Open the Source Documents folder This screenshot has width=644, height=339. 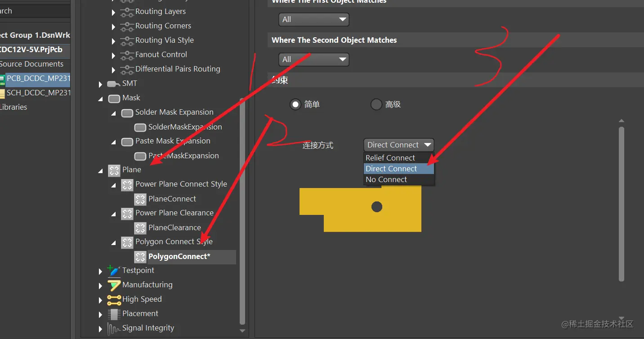(x=31, y=64)
